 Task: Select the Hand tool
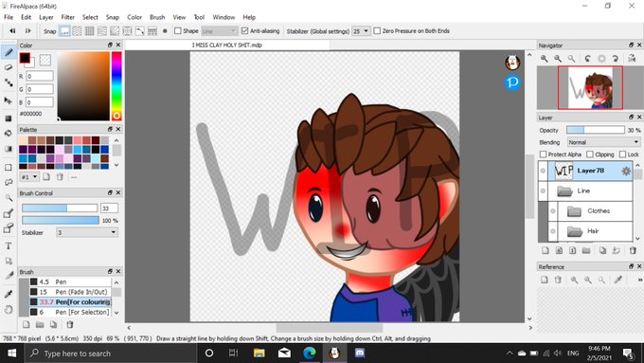[9, 310]
